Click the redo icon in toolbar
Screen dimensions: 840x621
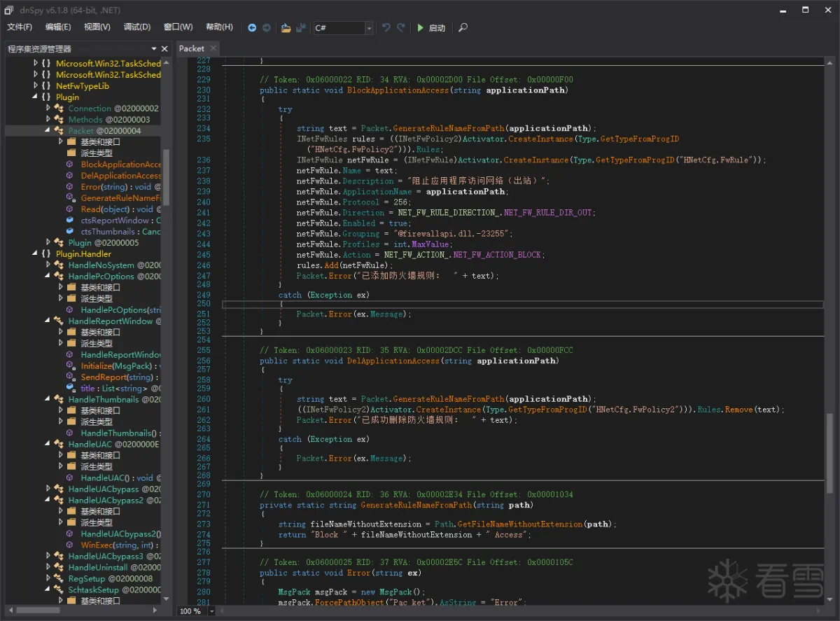(x=401, y=28)
